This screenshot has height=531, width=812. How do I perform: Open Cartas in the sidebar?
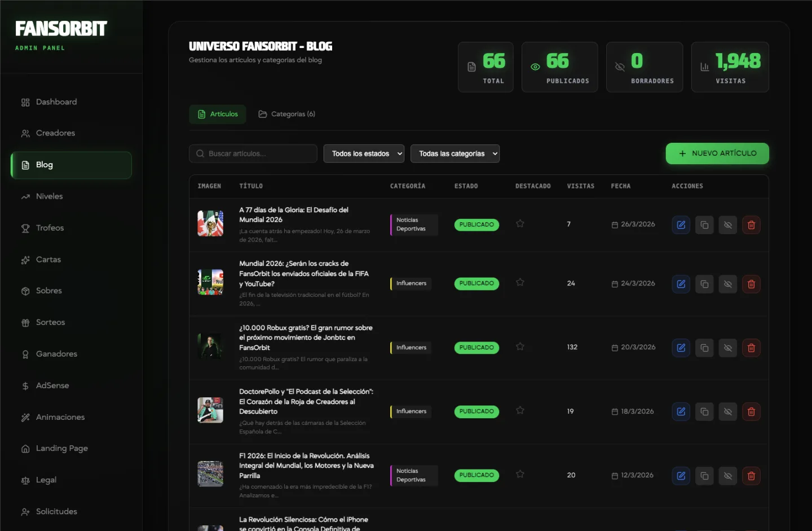(x=71, y=260)
